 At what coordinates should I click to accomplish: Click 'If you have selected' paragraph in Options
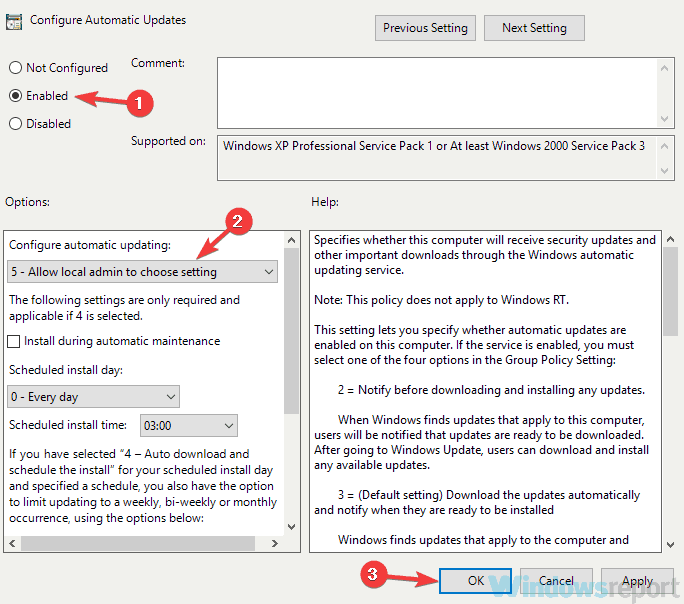click(143, 486)
